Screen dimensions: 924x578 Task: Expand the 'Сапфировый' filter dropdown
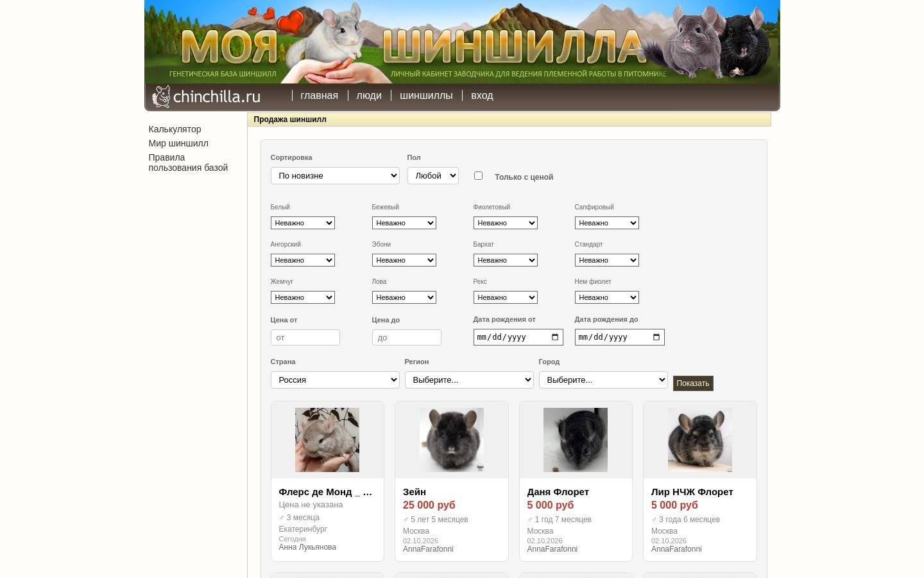[607, 223]
